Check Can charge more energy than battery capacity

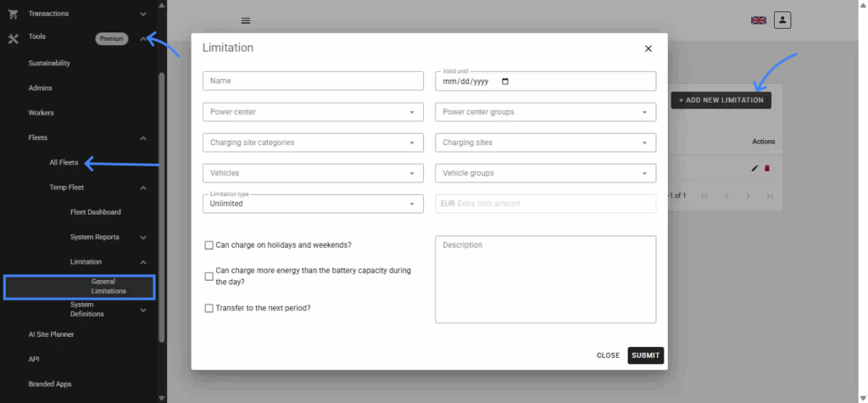[x=209, y=277]
